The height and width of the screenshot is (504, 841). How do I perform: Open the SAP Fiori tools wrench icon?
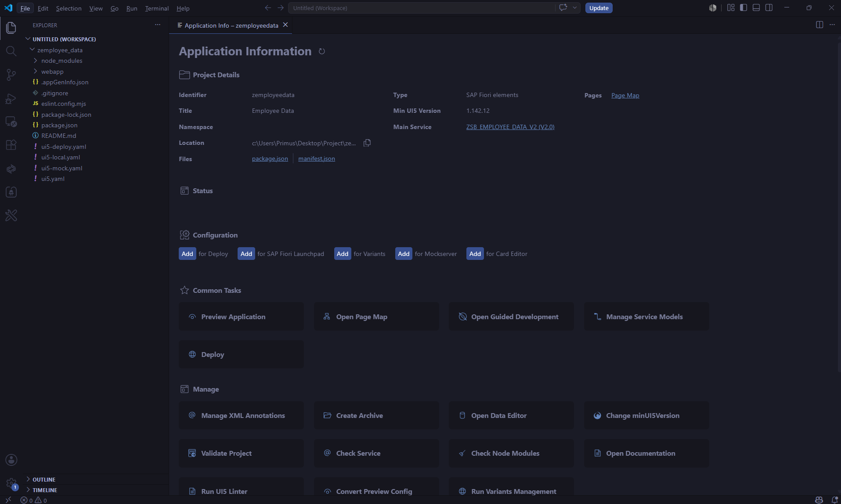coord(11,215)
